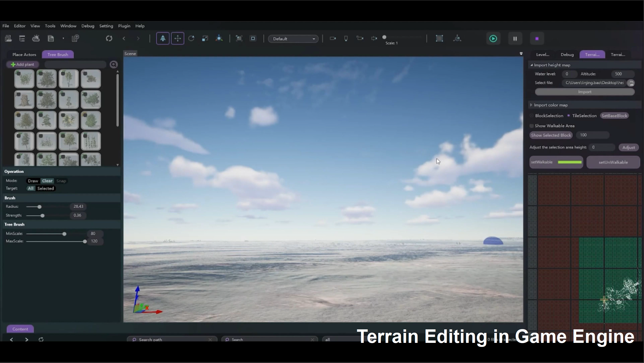Click the setUnWalkable button
644x363 pixels.
(613, 162)
